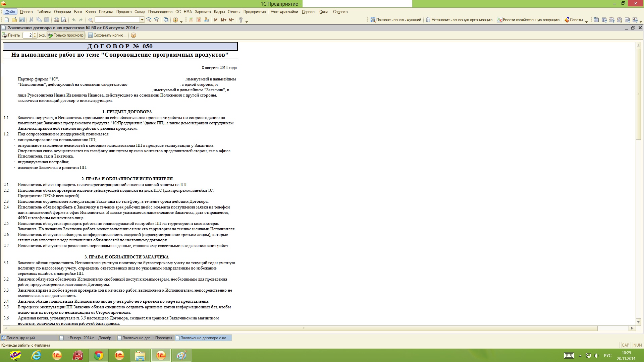Cut selection with the scissors icon
This screenshot has height=362, width=644.
pyautogui.click(x=31, y=20)
